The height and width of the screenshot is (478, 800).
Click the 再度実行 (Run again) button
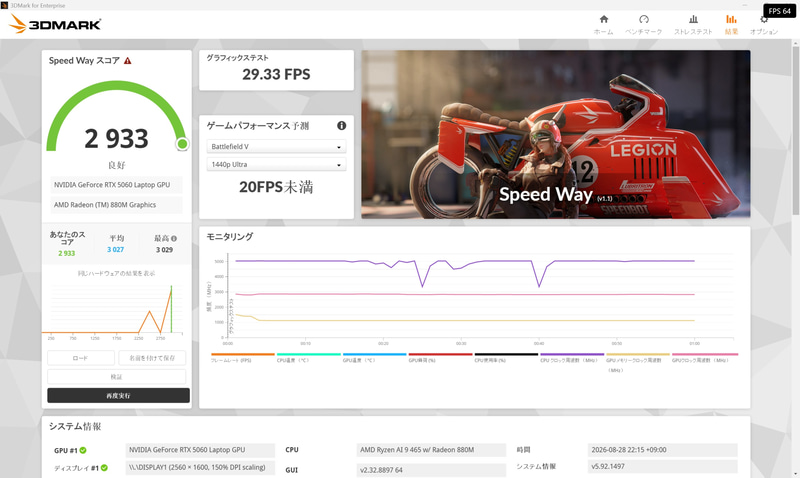pos(118,395)
